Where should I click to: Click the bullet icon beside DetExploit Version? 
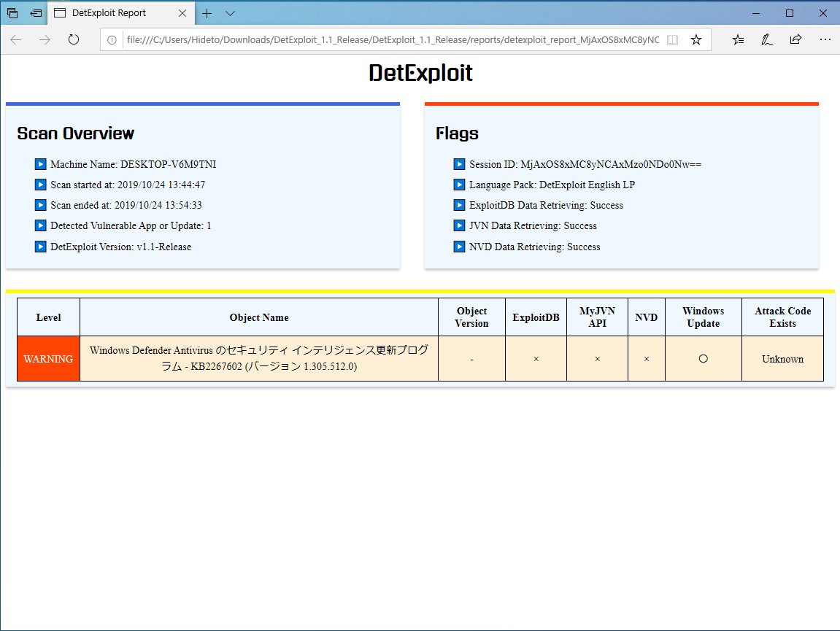pos(40,247)
